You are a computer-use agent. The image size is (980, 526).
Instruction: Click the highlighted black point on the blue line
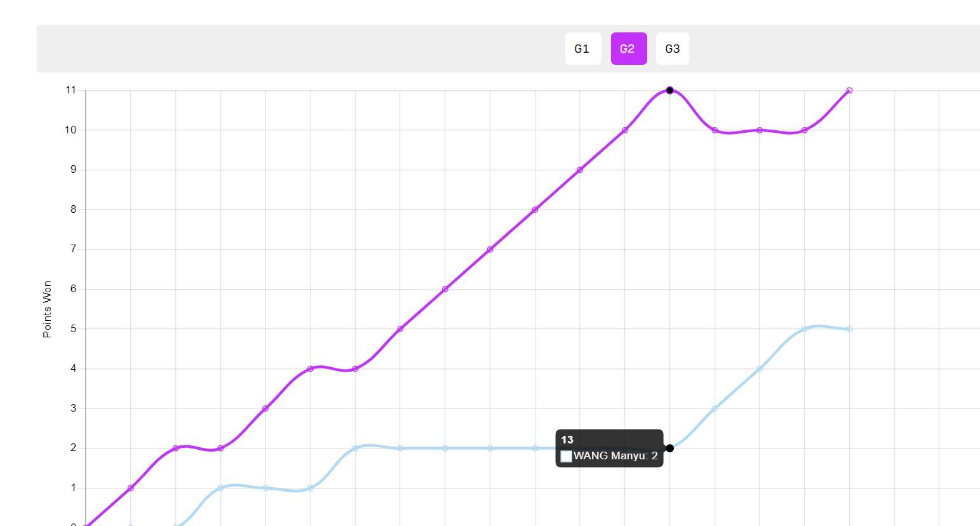point(669,448)
